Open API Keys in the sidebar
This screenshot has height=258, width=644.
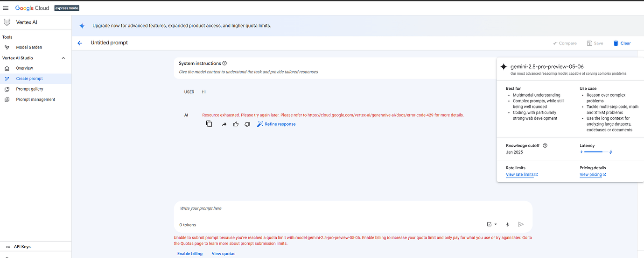22,247
